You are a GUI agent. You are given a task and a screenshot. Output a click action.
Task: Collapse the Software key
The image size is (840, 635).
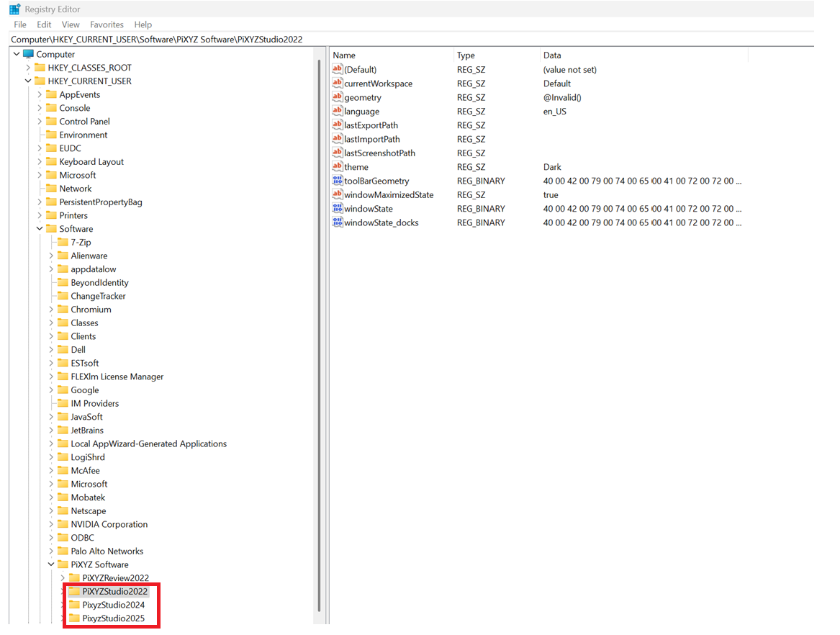point(39,229)
